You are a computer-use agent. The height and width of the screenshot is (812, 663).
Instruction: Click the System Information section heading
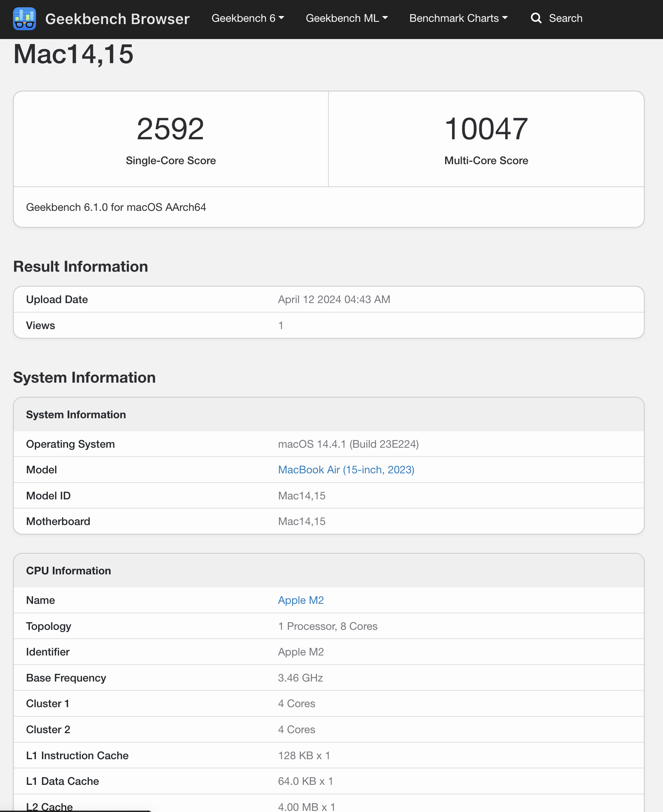click(x=84, y=377)
